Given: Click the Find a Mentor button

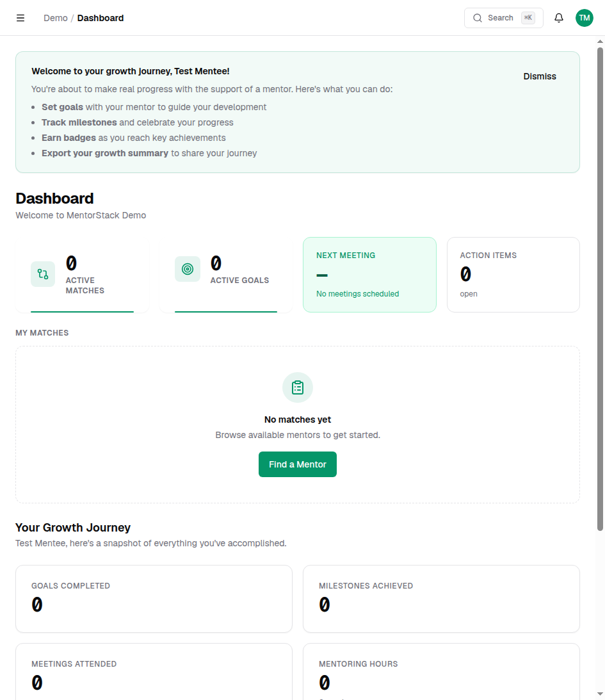Looking at the screenshot, I should pyautogui.click(x=297, y=464).
